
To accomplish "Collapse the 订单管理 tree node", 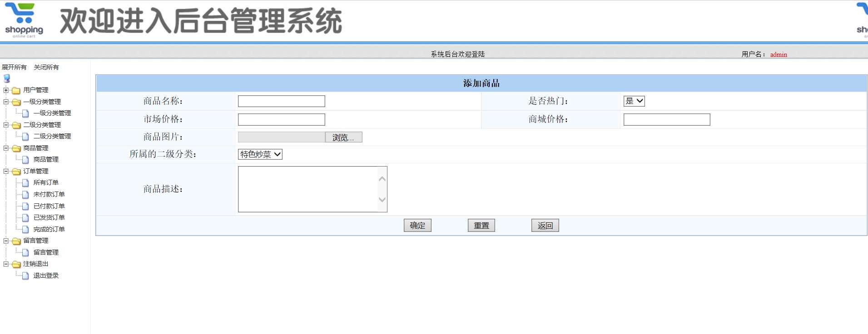I will click(6, 171).
